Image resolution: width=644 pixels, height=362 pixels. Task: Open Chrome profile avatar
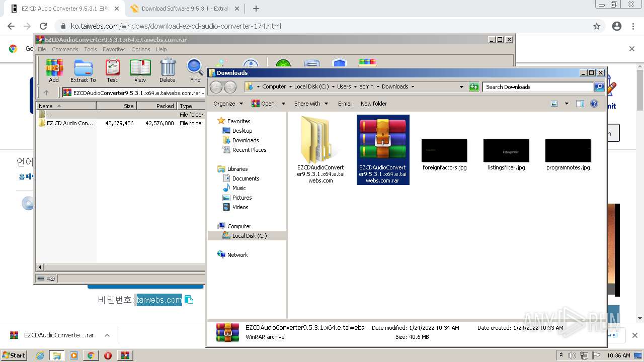(617, 26)
